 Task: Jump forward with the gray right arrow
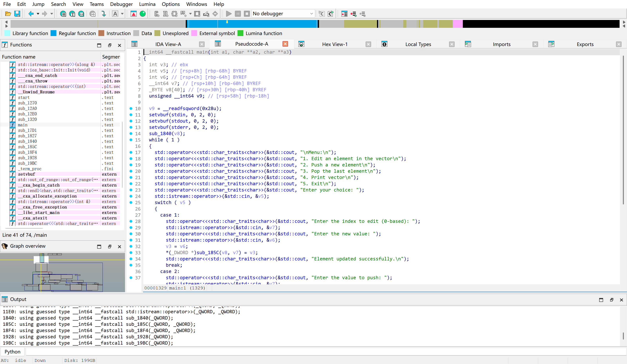(44, 14)
